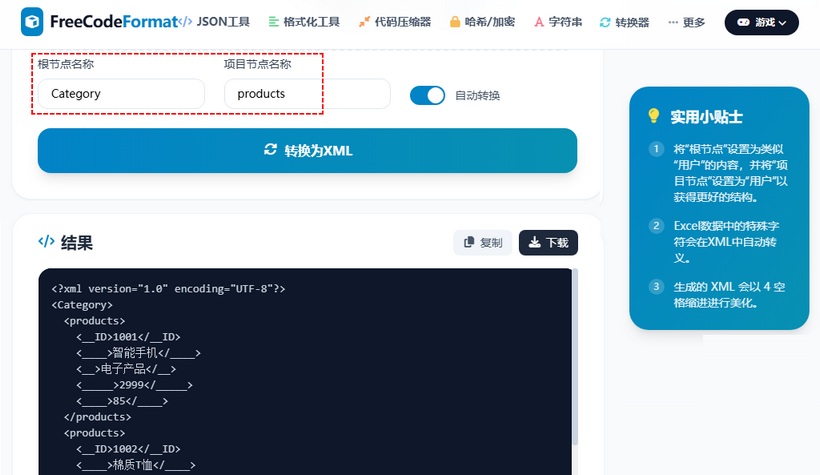820x475 pixels.
Task: Open the 格式化工具 menu
Action: [304, 22]
